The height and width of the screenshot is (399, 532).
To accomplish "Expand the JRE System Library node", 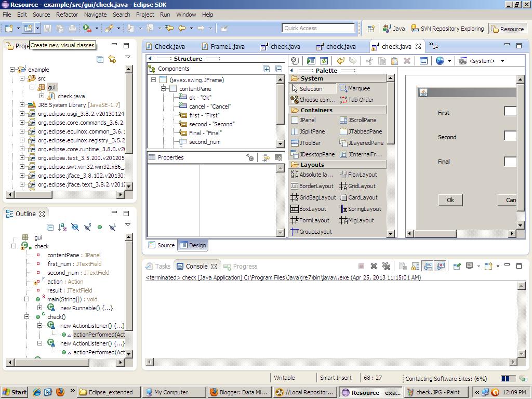I will pyautogui.click(x=22, y=105).
